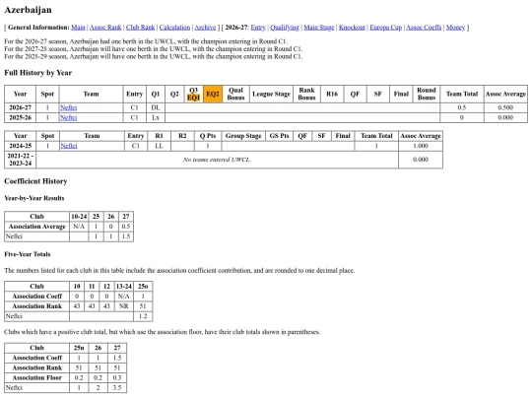Screen dimensions: 532x399
Task: Click the 2028-29 season berth sentence
Action: tap(154, 56)
